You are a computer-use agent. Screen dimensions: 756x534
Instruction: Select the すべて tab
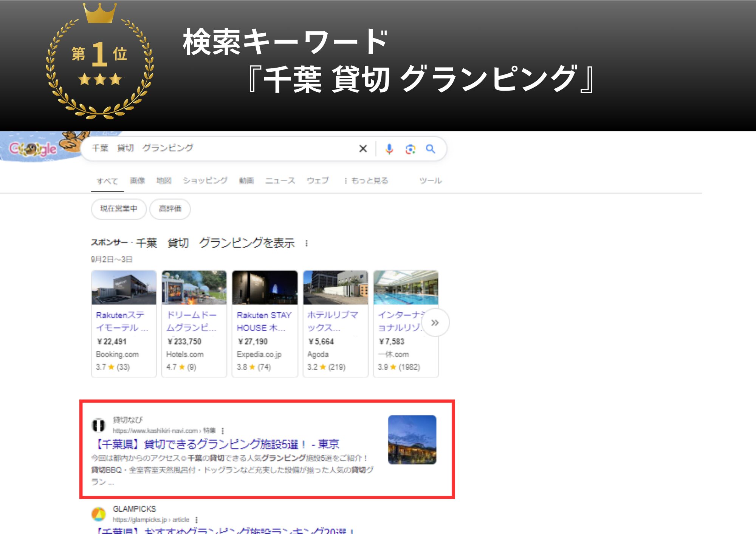click(x=107, y=181)
